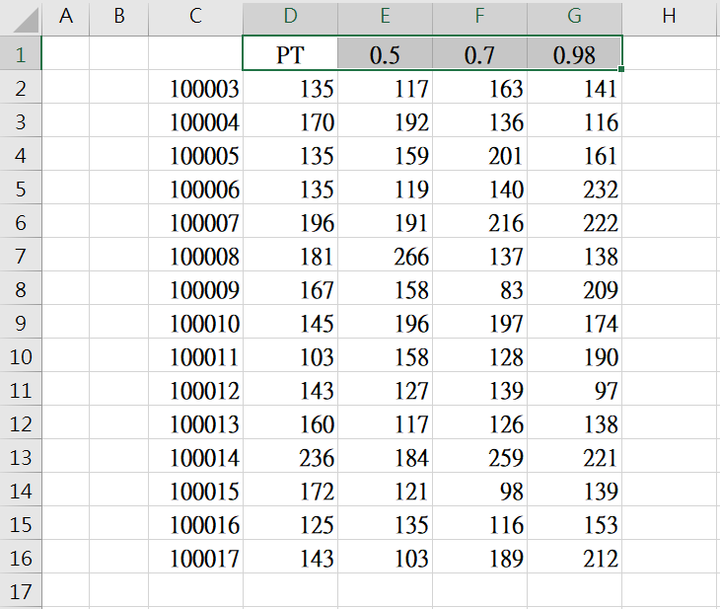
Task: Click value 197 in row 9
Action: [x=480, y=322]
